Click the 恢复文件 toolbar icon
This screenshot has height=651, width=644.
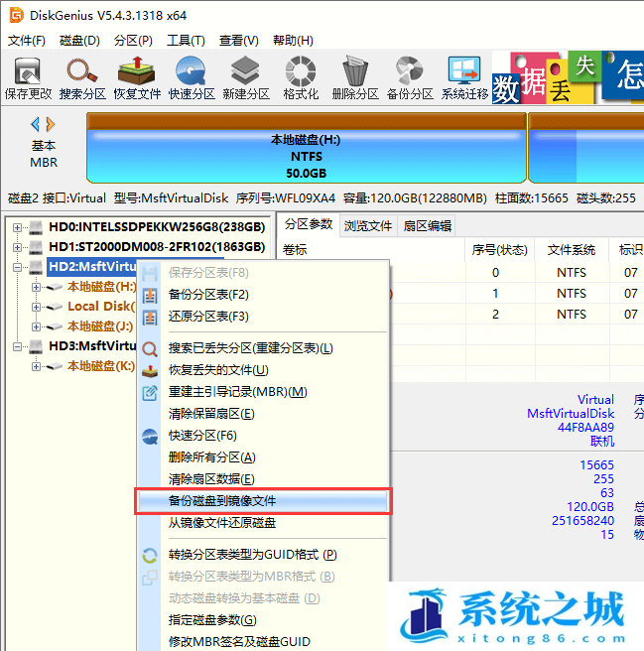pyautogui.click(x=137, y=70)
